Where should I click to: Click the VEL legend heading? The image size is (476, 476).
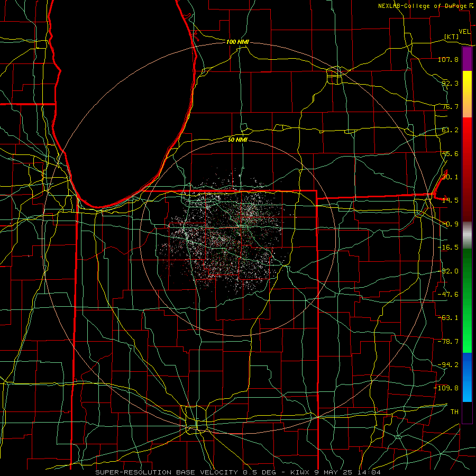point(464,32)
